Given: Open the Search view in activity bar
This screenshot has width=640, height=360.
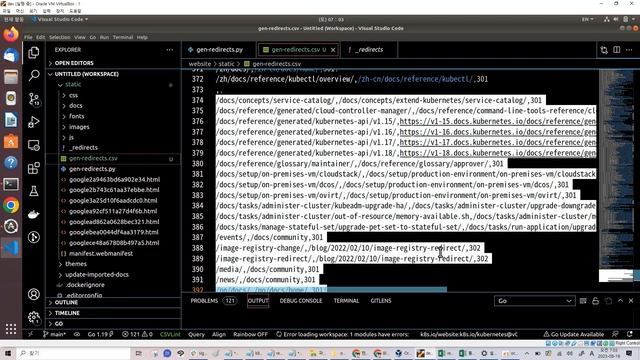Looking at the screenshot, I should tap(34, 75).
